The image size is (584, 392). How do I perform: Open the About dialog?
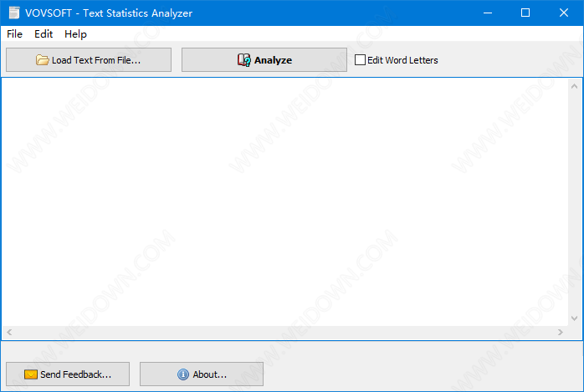point(202,374)
